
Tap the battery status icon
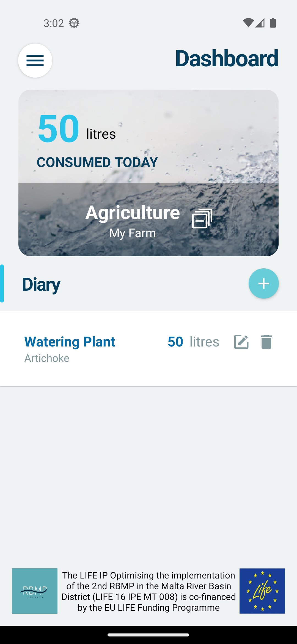click(x=273, y=23)
